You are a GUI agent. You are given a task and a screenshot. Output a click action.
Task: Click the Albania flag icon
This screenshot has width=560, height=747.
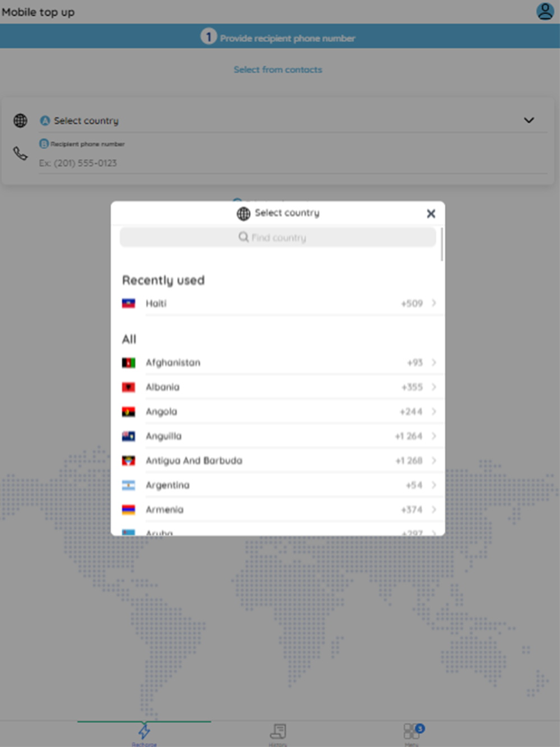click(x=129, y=387)
